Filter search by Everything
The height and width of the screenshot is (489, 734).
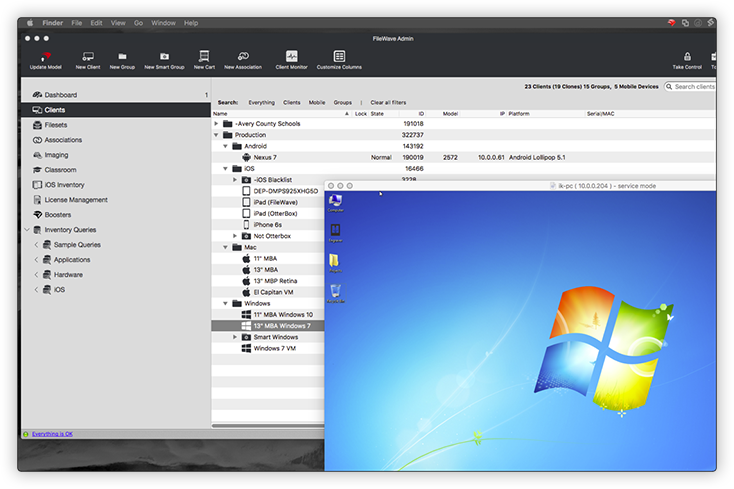[x=262, y=102]
